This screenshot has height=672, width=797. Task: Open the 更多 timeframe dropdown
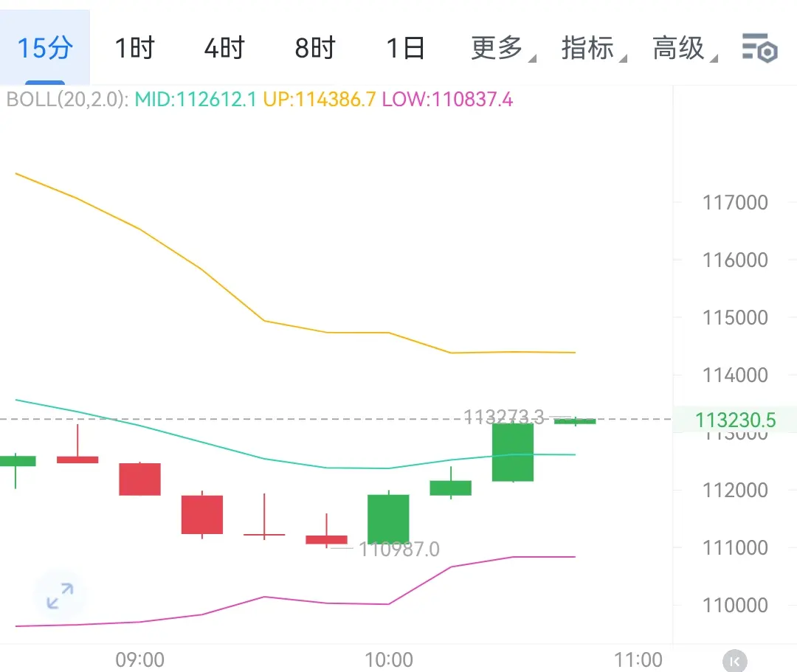[498, 49]
